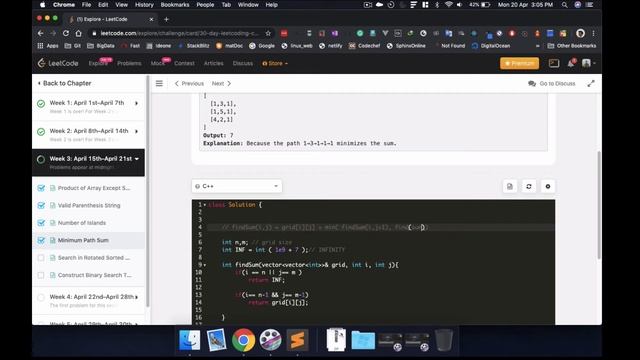The height and width of the screenshot is (360, 640).
Task: Open the sidebar hamburger menu icon
Action: [x=159, y=83]
